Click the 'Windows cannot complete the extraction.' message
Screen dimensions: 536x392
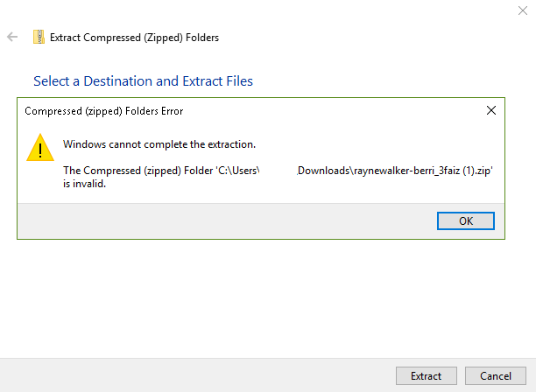pyautogui.click(x=159, y=144)
